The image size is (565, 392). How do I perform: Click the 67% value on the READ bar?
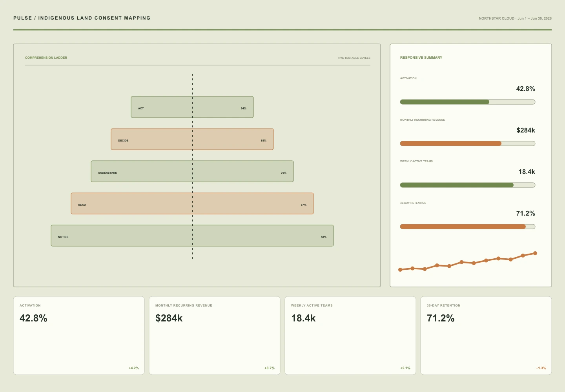304,205
